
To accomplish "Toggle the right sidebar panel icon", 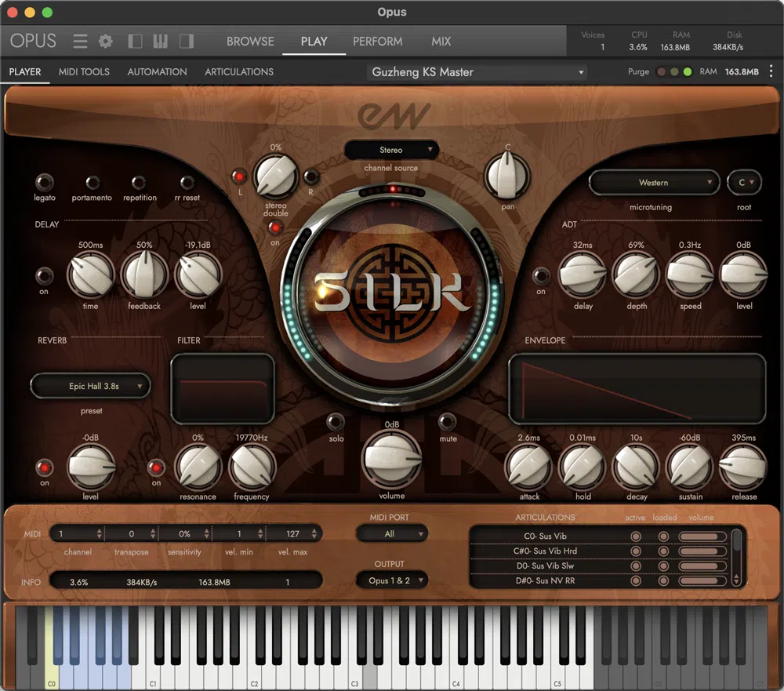I will (187, 41).
